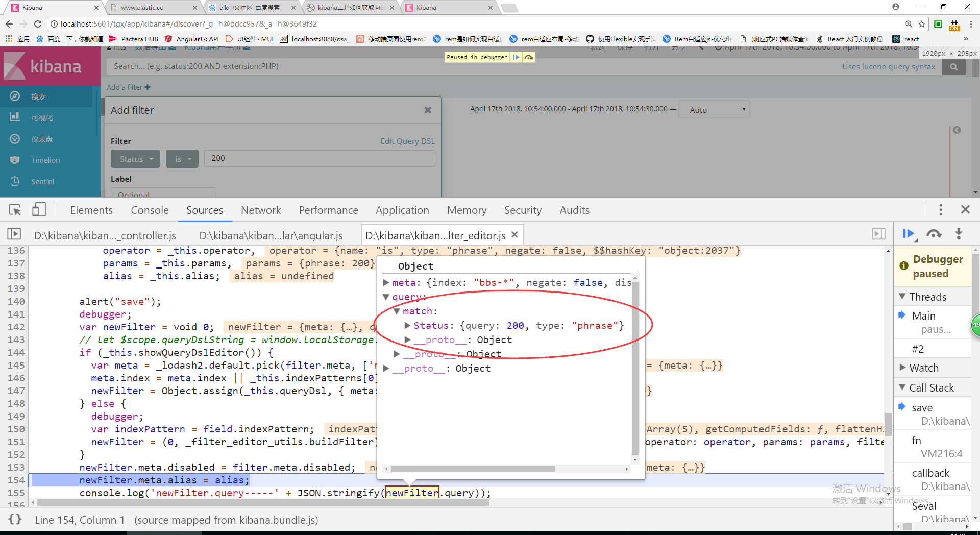The height and width of the screenshot is (535, 980).
Task: Switch to the Memory tab
Action: 467,210
